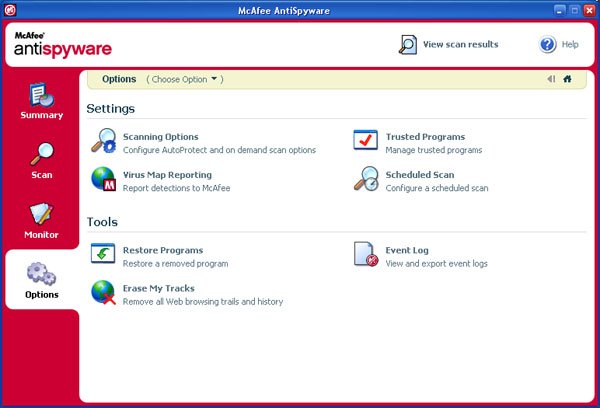Switch to the Monitor tab label

tap(41, 235)
